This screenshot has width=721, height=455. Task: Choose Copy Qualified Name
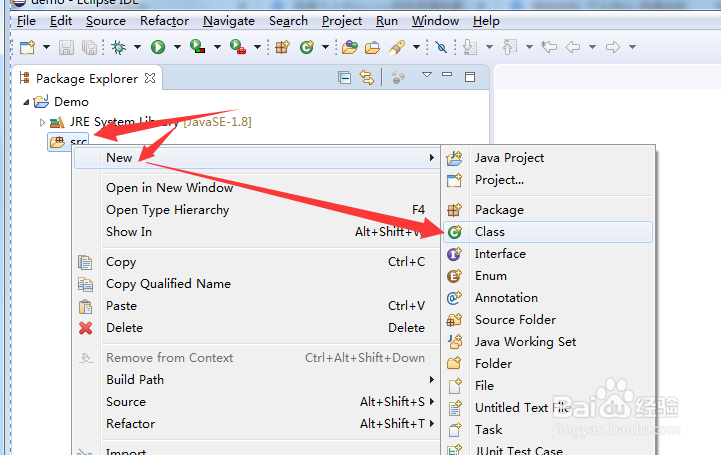pos(257,284)
